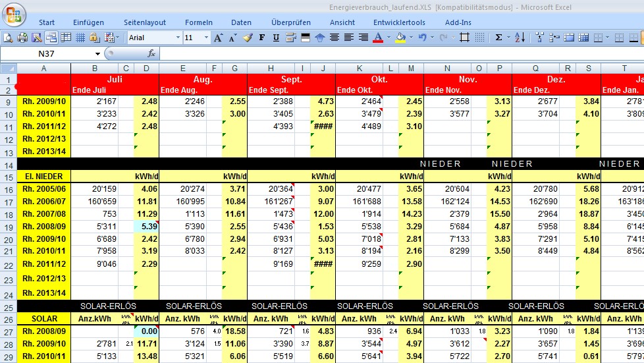Click the print icon in quick toolbar
The width and height of the screenshot is (644, 363).
pyautogui.click(x=22, y=38)
